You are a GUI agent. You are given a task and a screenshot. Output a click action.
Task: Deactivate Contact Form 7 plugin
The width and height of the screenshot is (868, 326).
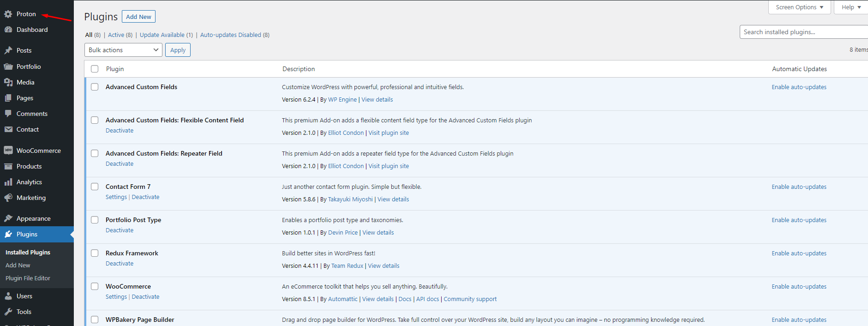[x=145, y=197]
